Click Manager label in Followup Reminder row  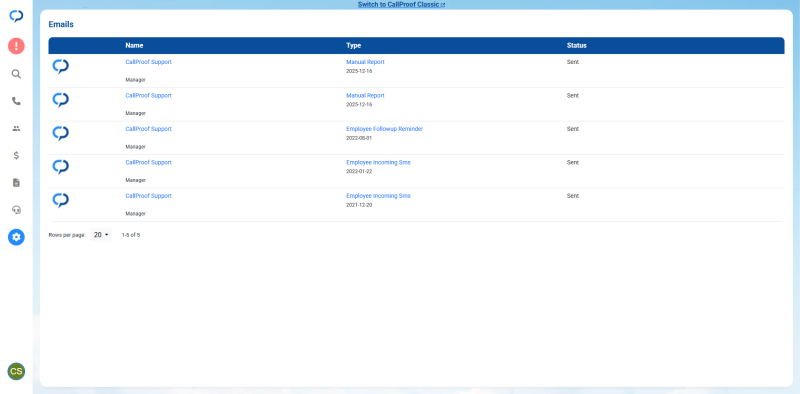tap(135, 147)
